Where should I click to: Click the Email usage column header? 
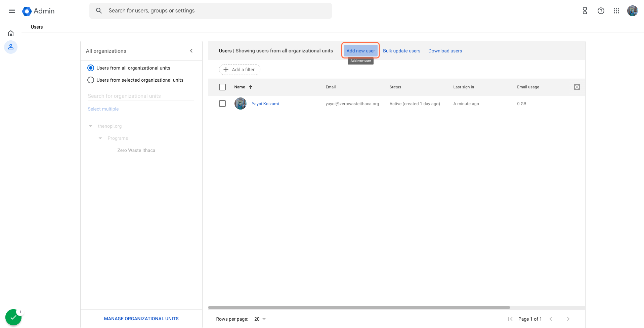pyautogui.click(x=528, y=87)
